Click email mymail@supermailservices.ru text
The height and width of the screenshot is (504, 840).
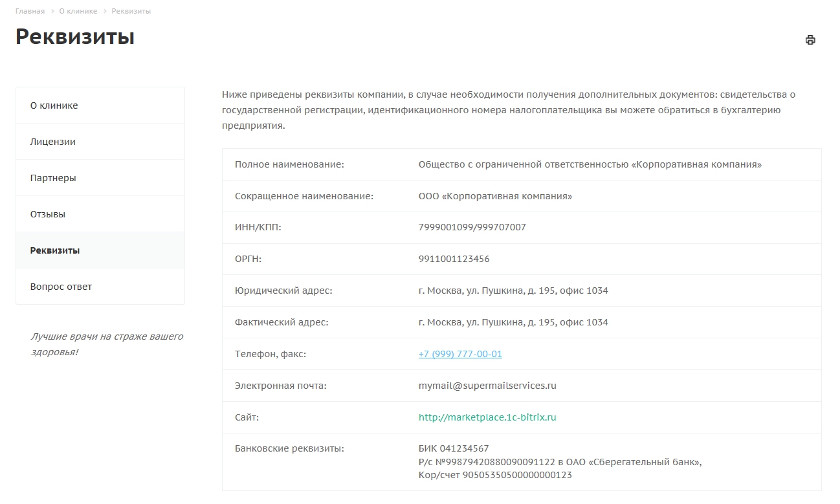(487, 386)
